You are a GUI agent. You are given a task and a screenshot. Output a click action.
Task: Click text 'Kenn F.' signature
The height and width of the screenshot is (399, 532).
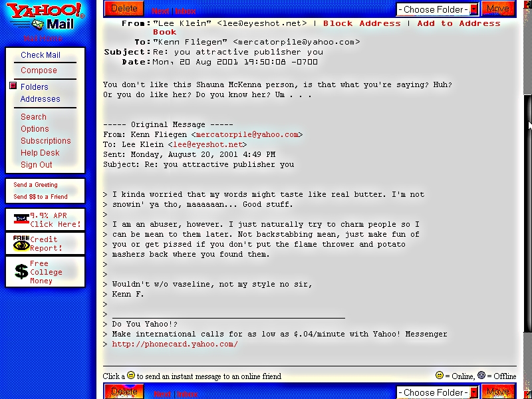(x=128, y=294)
